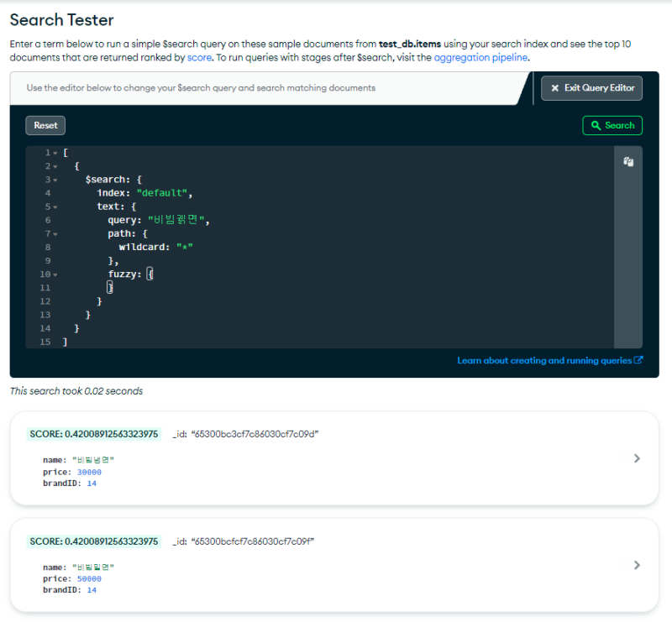
Task: Fold the text block at line 5
Action: [x=55, y=206]
